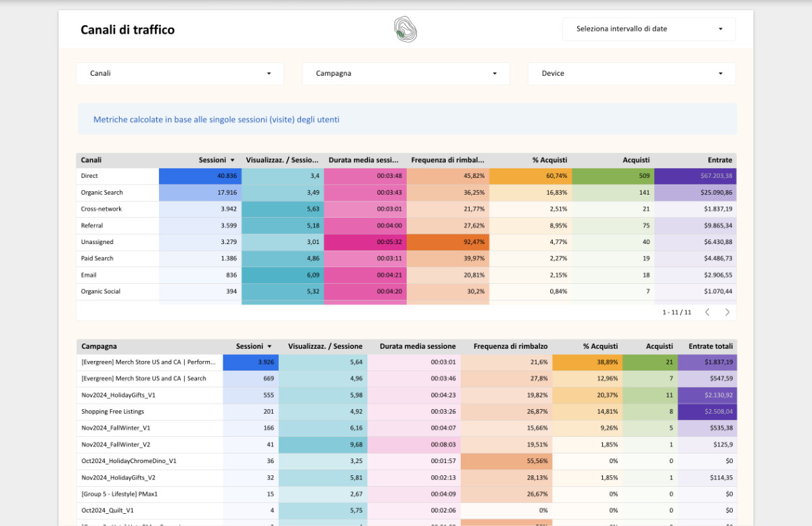
Task: Select the Organic Search channel row
Action: (x=101, y=193)
